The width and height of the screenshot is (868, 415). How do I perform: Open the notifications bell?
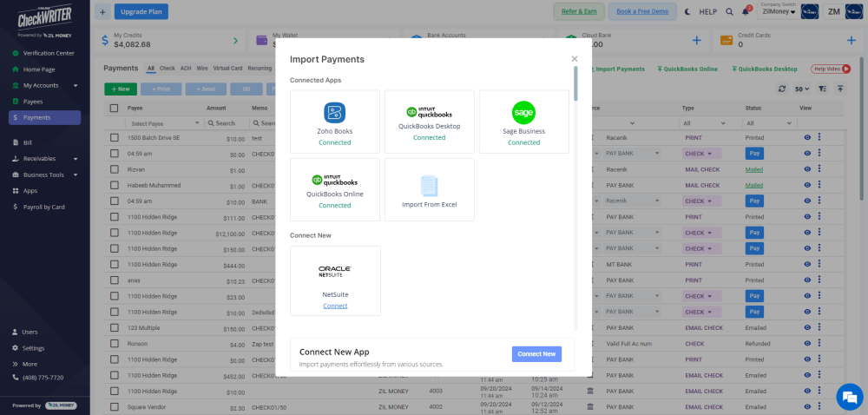746,11
